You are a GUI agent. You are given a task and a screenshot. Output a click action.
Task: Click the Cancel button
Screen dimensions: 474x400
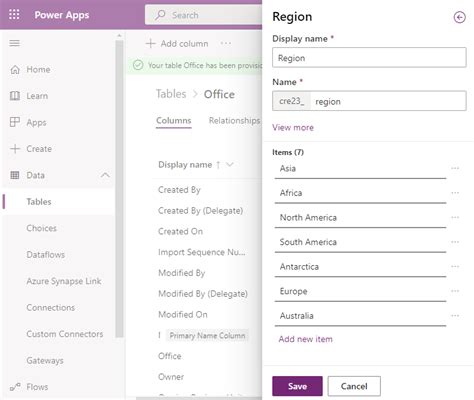(x=354, y=386)
